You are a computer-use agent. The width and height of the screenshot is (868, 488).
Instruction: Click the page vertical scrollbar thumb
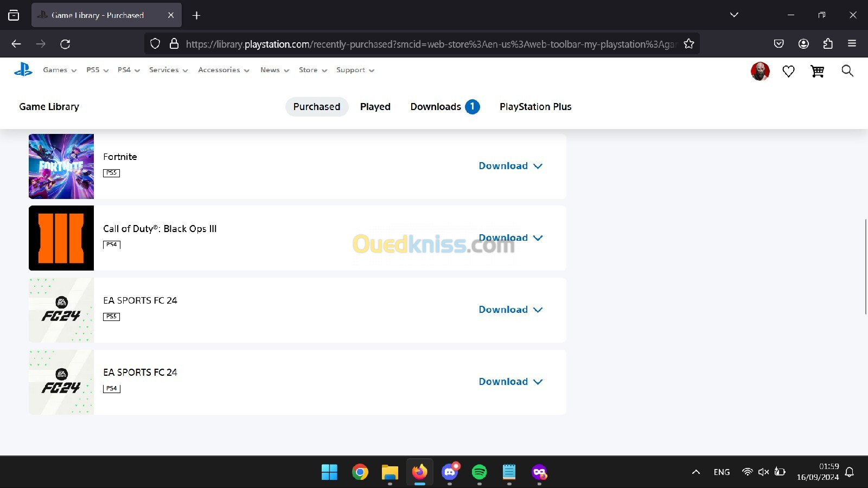click(x=866, y=266)
